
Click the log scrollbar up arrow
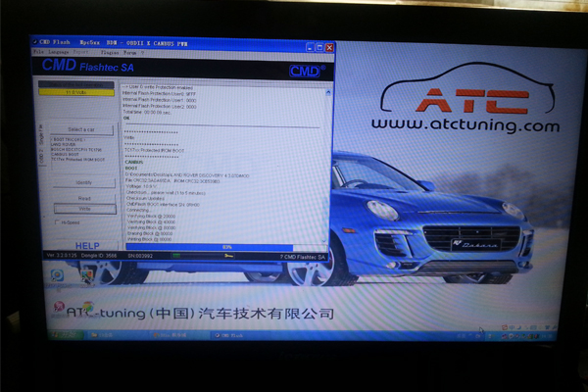pyautogui.click(x=328, y=92)
